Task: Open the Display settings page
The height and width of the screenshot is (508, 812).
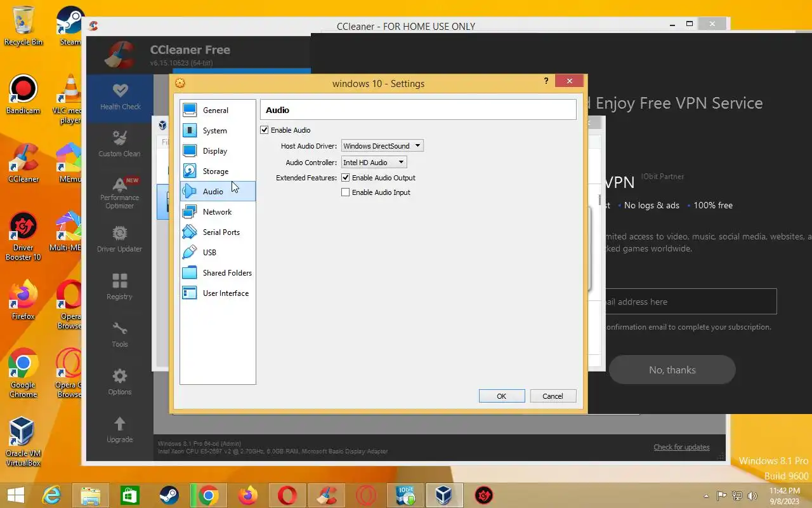Action: pos(218,151)
